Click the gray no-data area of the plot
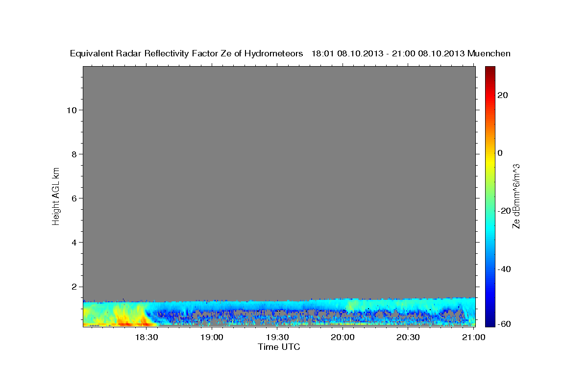588x392 pixels. point(279,181)
